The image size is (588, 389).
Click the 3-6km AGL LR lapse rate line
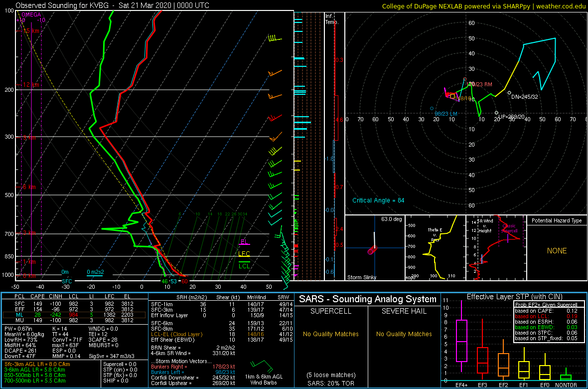(34, 370)
